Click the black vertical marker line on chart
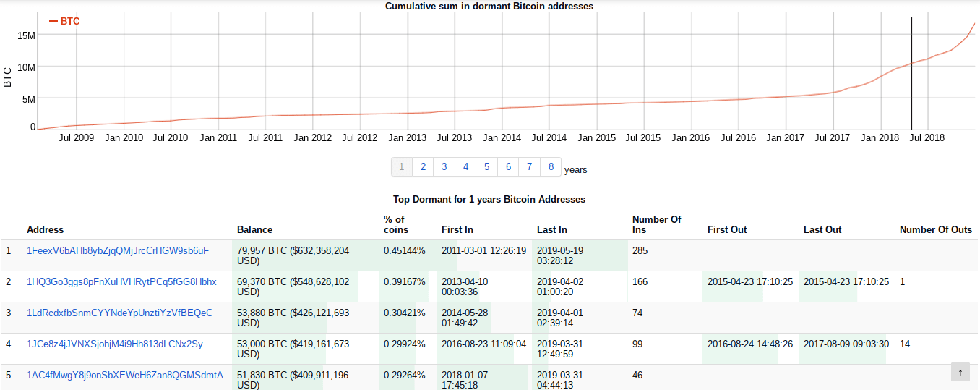The height and width of the screenshot is (390, 980). tap(911, 72)
